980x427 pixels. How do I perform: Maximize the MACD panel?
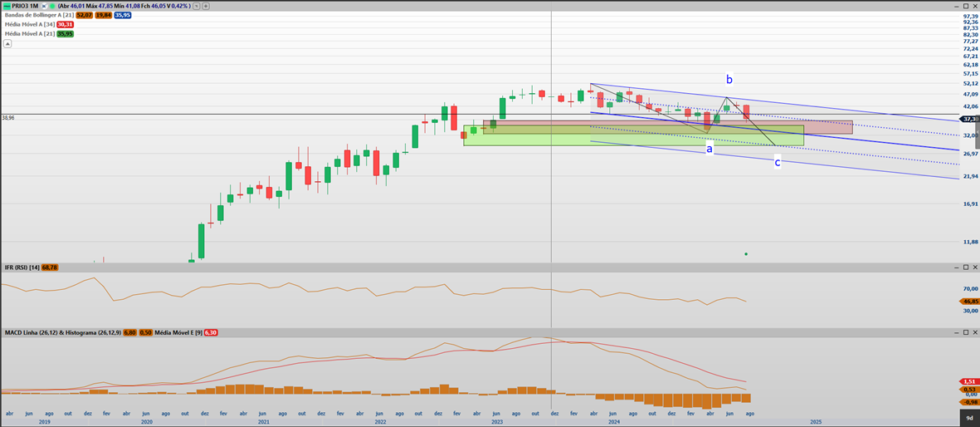tap(966, 332)
